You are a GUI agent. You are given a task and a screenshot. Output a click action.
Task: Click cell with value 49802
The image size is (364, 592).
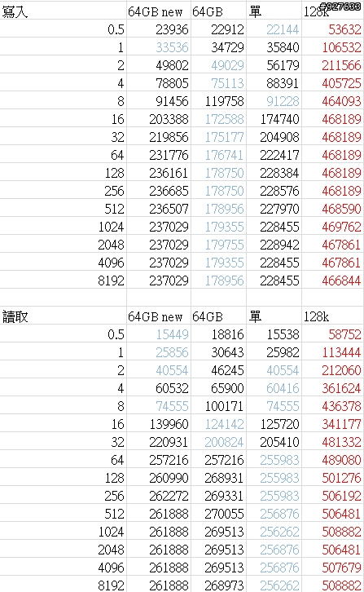pos(159,65)
